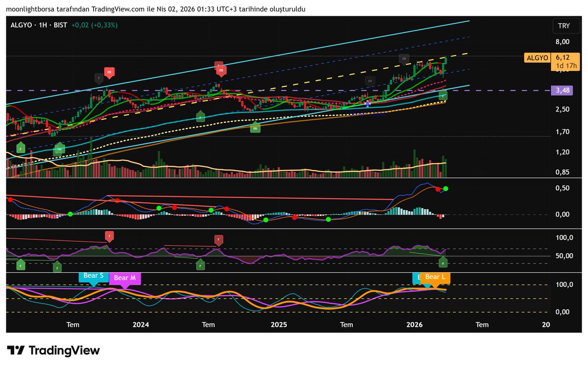The image size is (588, 368).
Task: Click the 0,85 price axis label
Action: click(x=563, y=172)
